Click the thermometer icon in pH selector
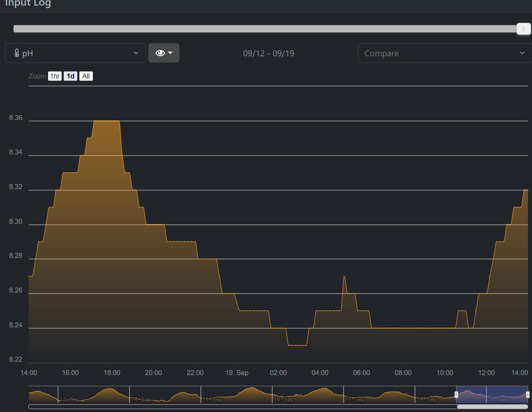The image size is (532, 412). (x=17, y=53)
